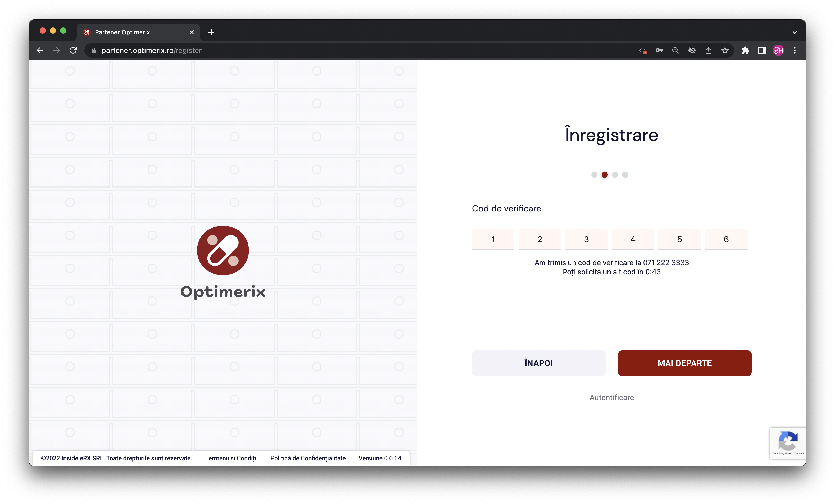Open the BH profile avatar

(x=778, y=50)
